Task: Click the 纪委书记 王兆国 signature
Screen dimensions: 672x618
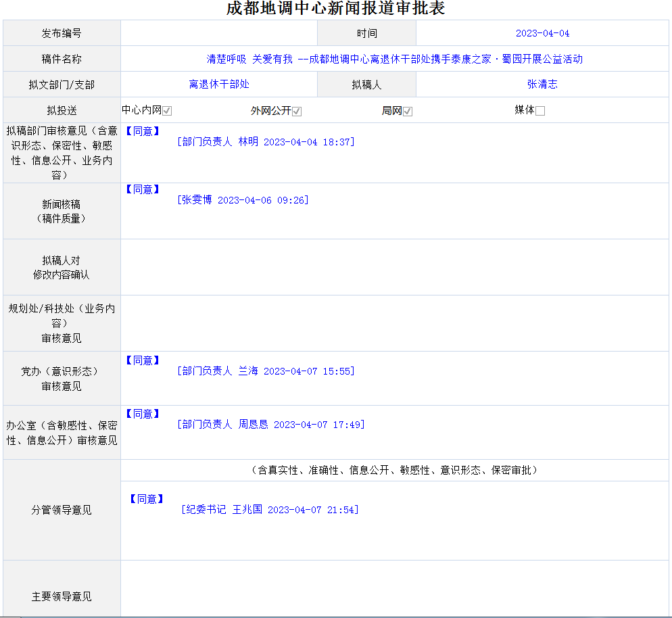Action: (x=269, y=510)
